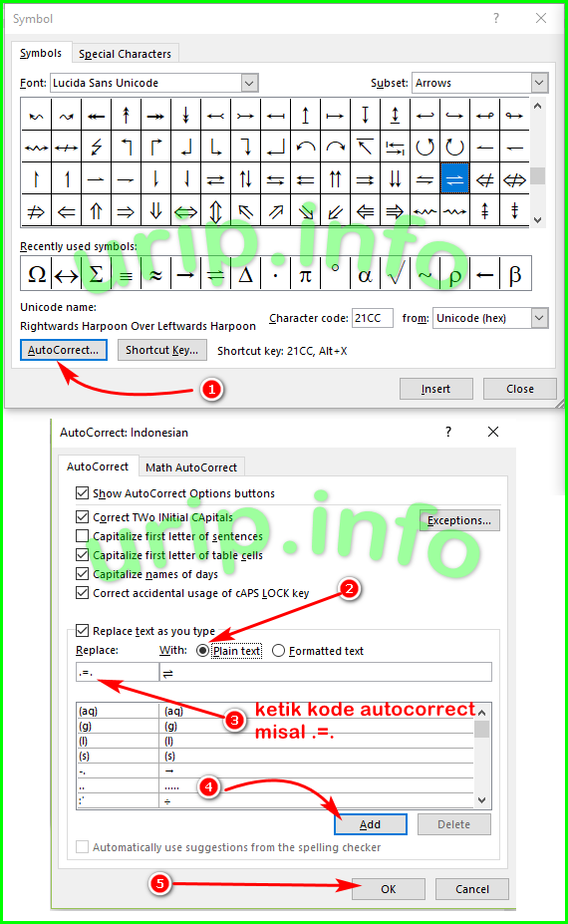Viewport: 568px width, 924px height.
Task: Click the AutoCorrect list scroll-up arrow
Action: [482, 713]
